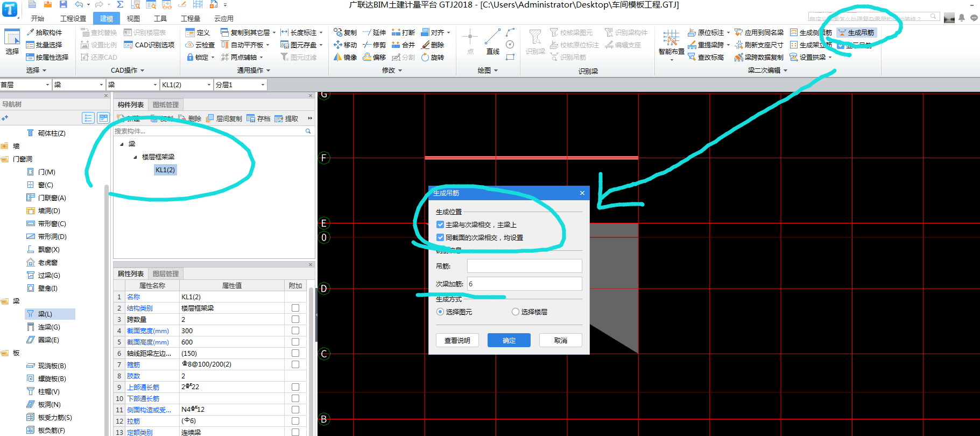
Task: Select KL1(2) in the component list tree
Action: tap(165, 170)
